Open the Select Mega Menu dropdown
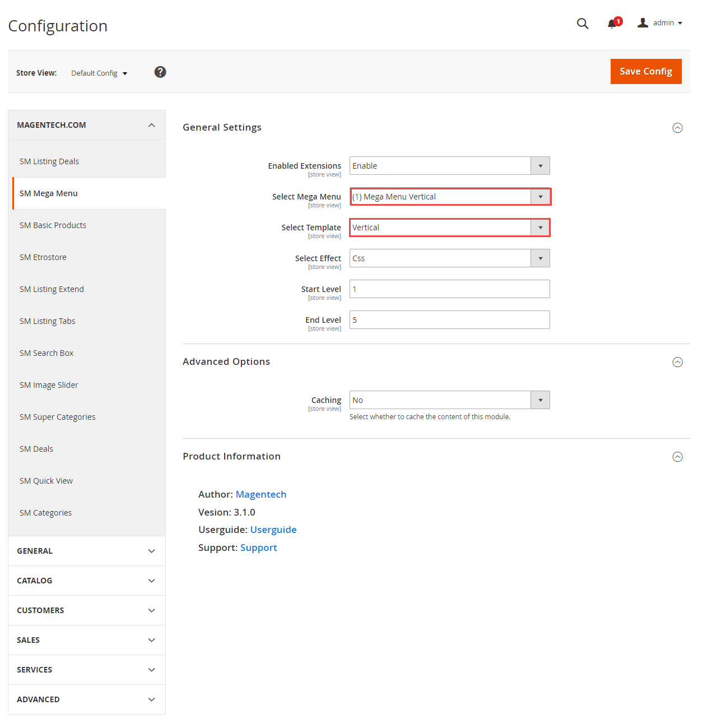The width and height of the screenshot is (707, 728). pos(450,197)
